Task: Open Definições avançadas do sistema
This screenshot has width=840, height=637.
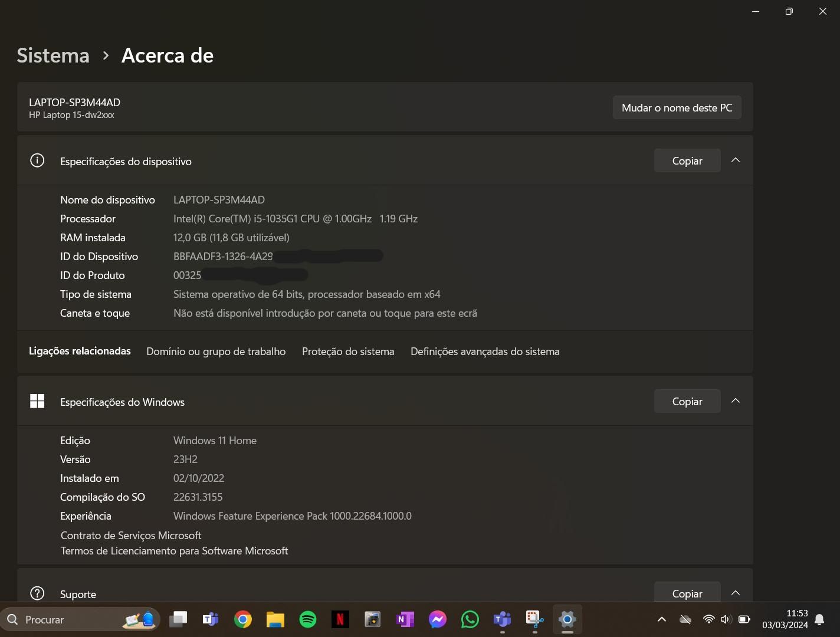Action: [485, 352]
